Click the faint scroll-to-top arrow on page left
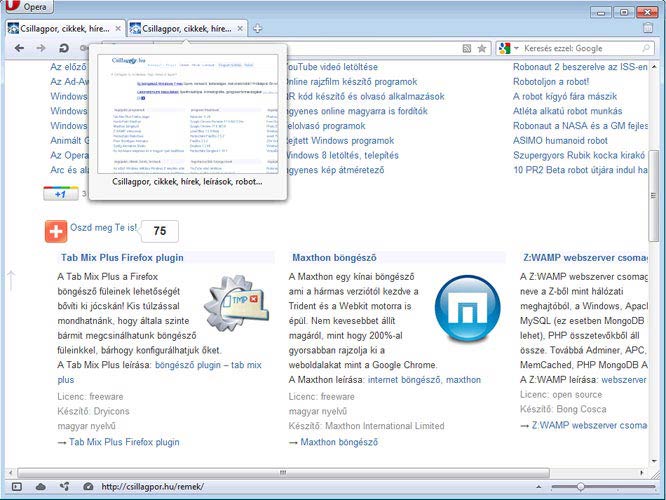 [x=11, y=280]
